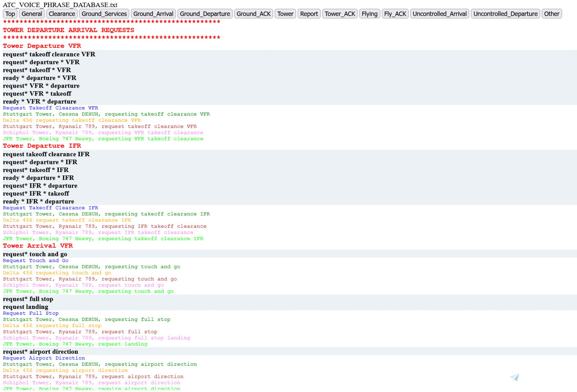Screen dimensions: 577x392
Task: Go to Flying phrases
Action: tap(369, 14)
